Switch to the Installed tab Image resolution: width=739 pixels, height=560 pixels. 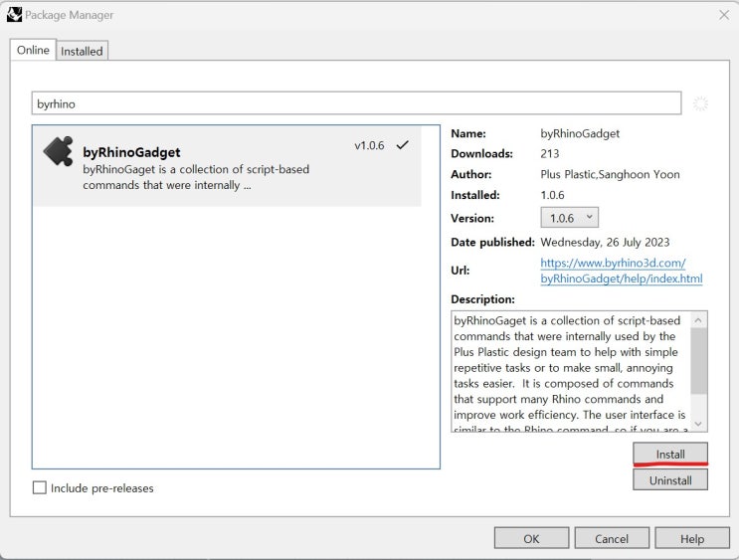pos(82,51)
